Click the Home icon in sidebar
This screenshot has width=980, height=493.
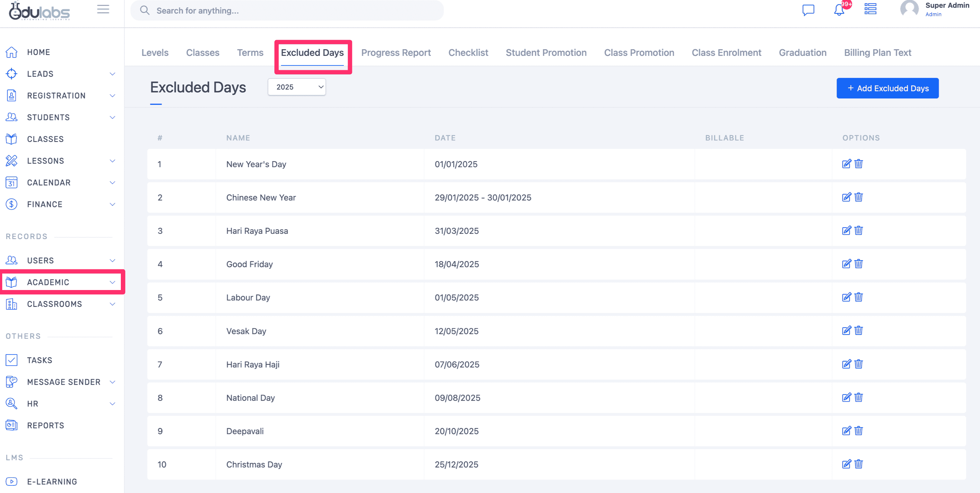(x=11, y=52)
